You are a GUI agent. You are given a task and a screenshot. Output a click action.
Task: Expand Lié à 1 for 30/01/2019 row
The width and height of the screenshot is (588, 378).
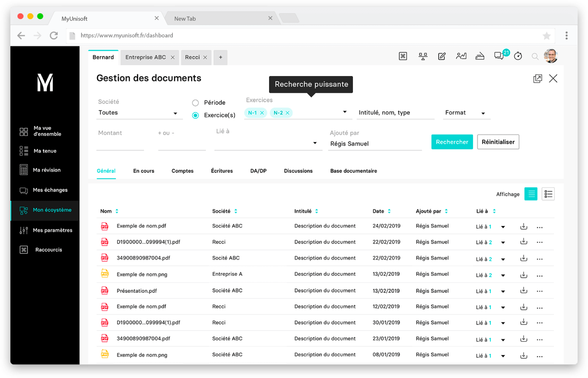pyautogui.click(x=503, y=323)
